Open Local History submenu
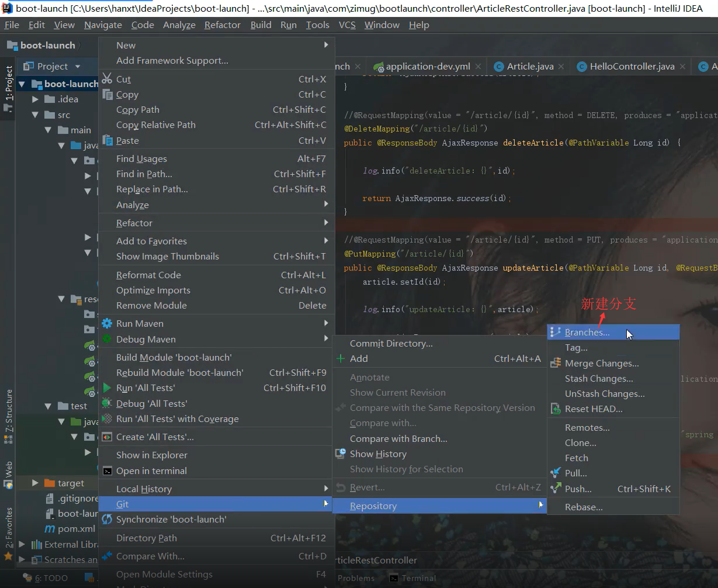Viewport: 718px width, 588px height. pyautogui.click(x=216, y=489)
